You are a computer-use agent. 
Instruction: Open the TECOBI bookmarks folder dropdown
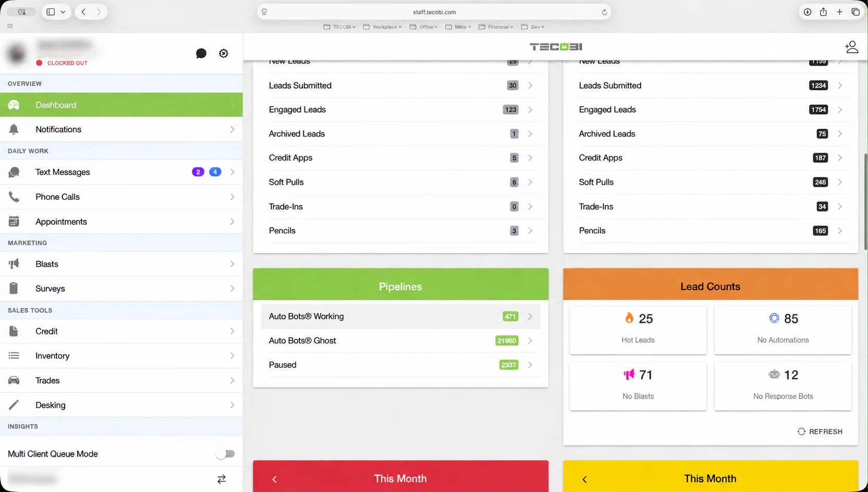339,27
